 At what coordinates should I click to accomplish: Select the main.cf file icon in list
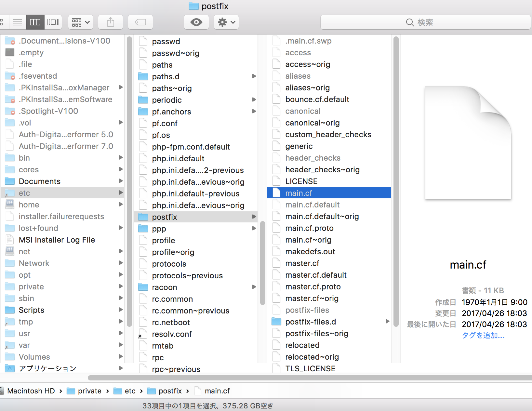[x=276, y=192]
